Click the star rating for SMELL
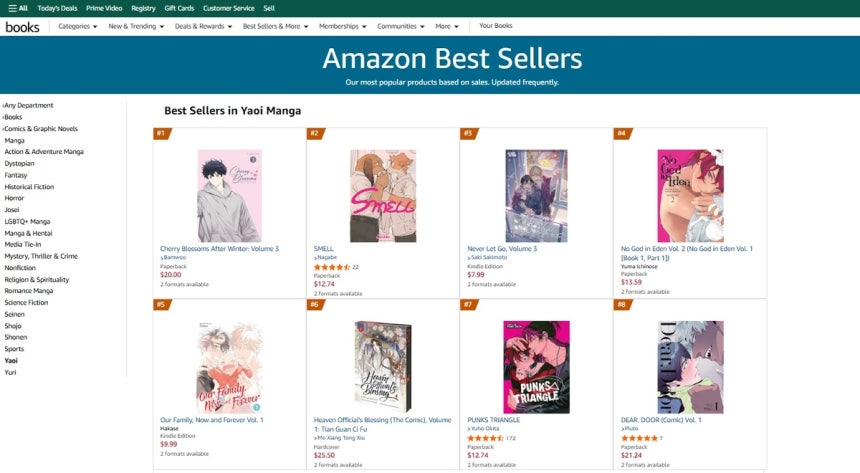 [332, 267]
